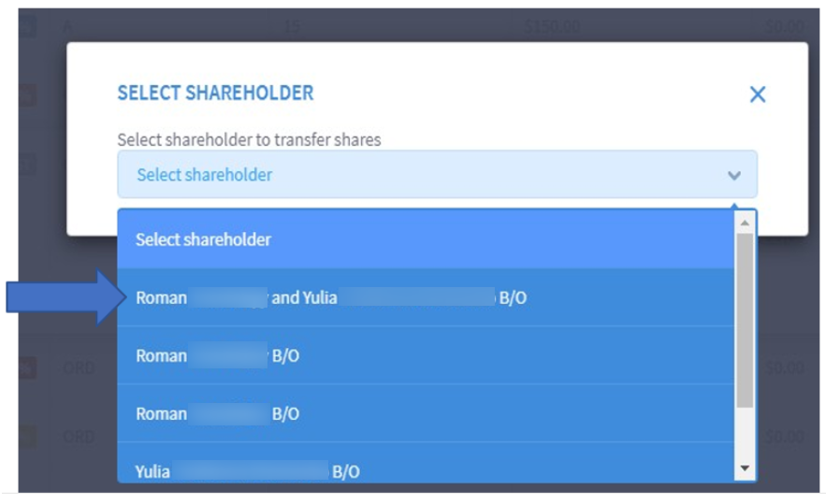Click the chevron arrow of shareholder dropdown
Viewport: 839px width, 504px height.
(x=733, y=175)
